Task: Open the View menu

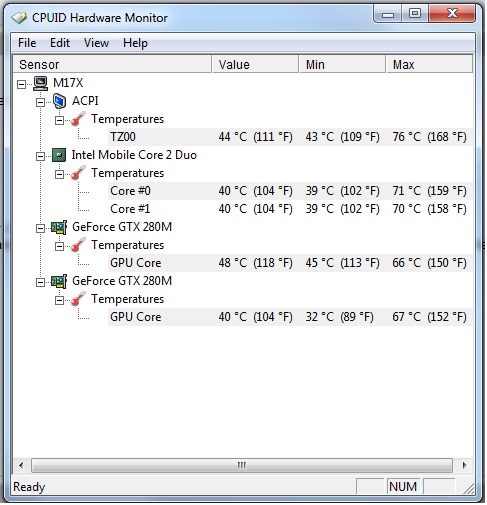Action: 96,43
